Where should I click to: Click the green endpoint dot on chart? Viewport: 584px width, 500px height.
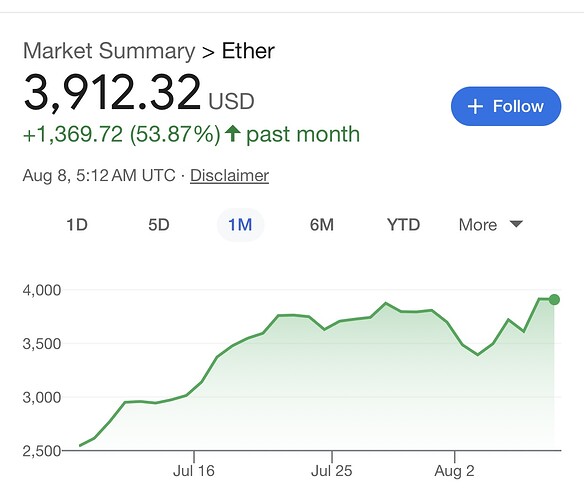554,300
